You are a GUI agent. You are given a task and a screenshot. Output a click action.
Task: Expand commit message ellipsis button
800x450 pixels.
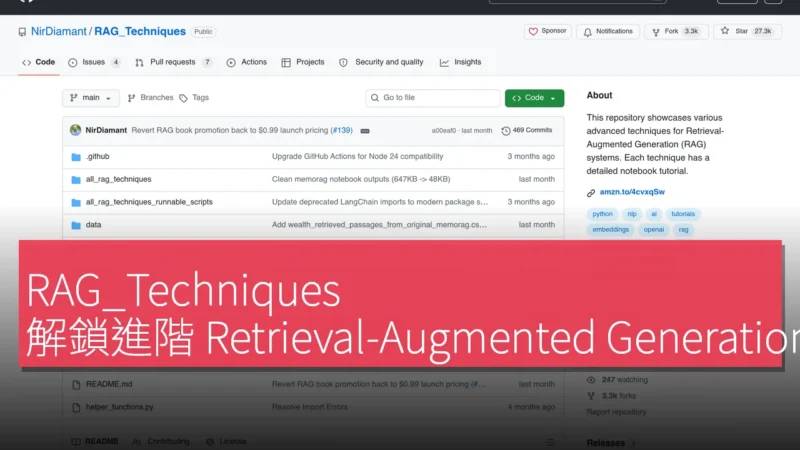(365, 131)
